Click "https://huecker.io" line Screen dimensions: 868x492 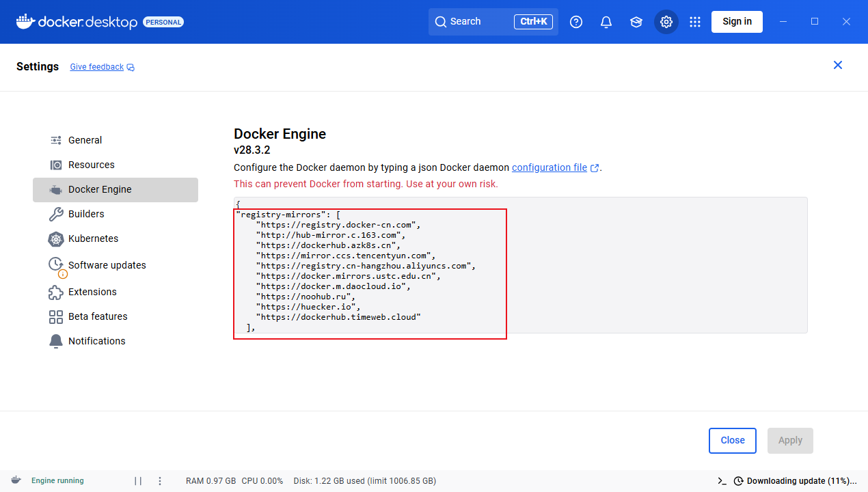click(308, 307)
